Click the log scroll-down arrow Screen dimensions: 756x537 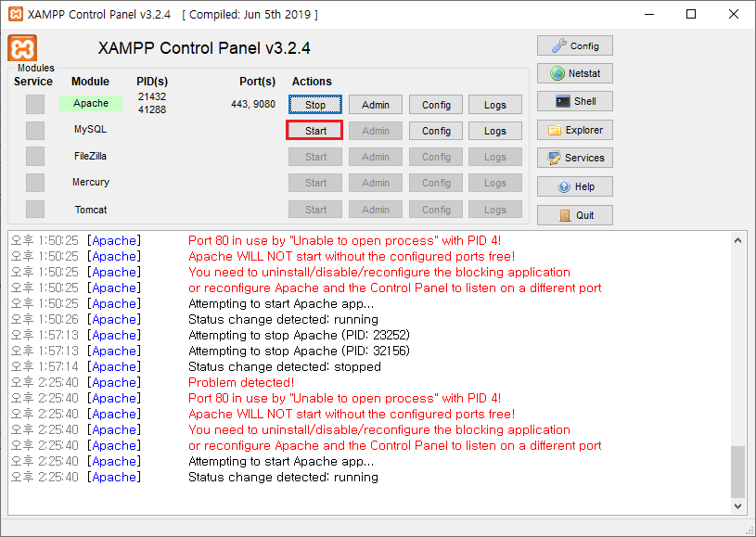737,505
